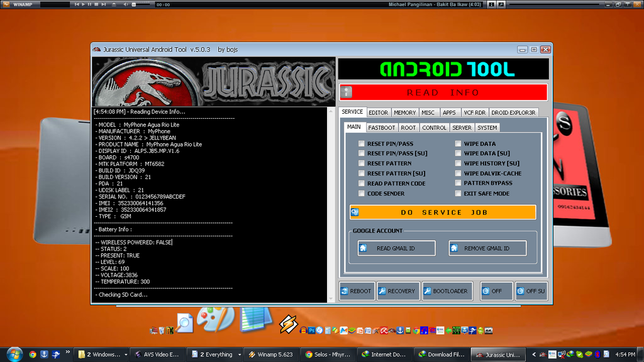Screen dimensions: 644x362
Task: Tick RESET PATTERN [SU] checkbox
Action: tap(362, 173)
